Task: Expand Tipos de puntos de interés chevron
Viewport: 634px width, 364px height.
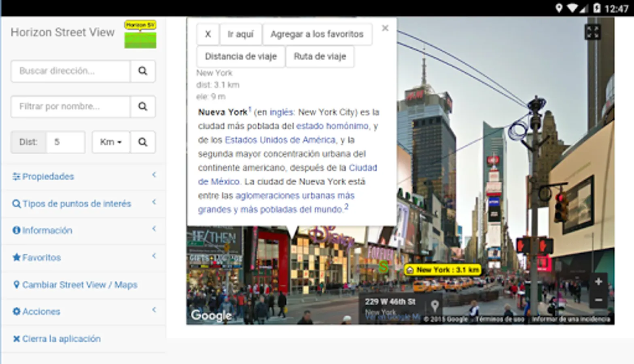Action: [154, 202]
